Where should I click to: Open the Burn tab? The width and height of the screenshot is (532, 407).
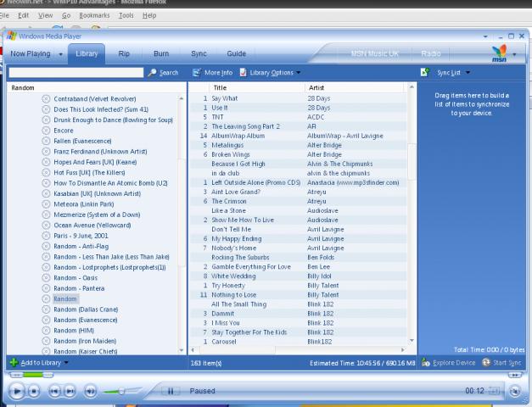pyautogui.click(x=161, y=53)
